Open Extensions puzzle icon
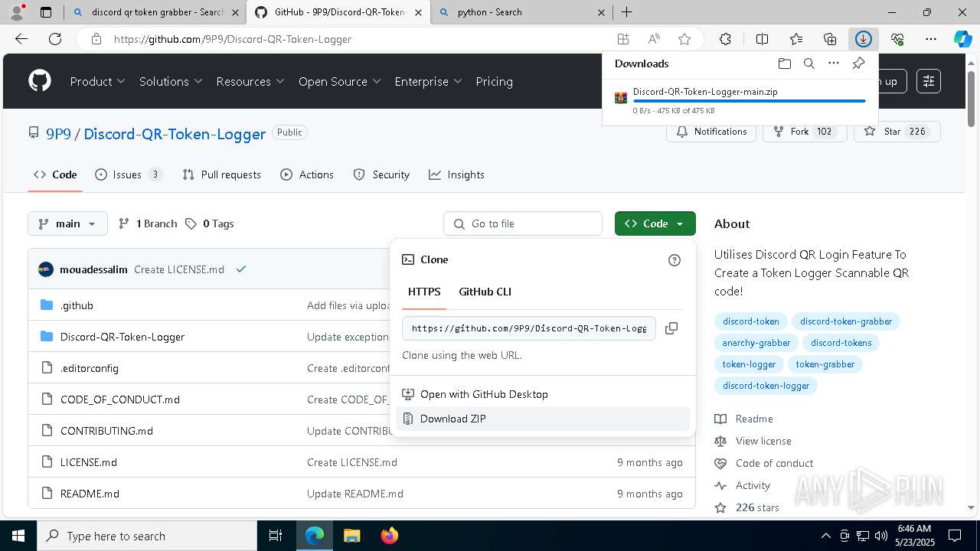The image size is (980, 551). [x=725, y=39]
